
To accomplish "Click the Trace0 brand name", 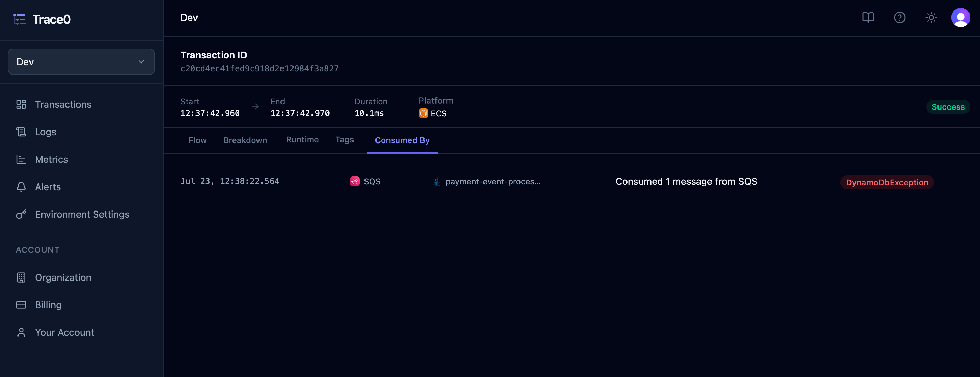I will [51, 20].
